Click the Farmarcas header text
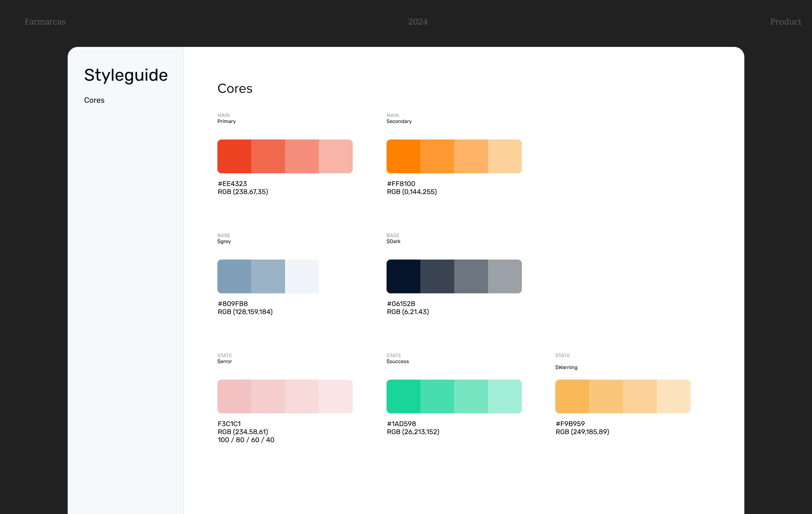The height and width of the screenshot is (514, 812). 45,22
